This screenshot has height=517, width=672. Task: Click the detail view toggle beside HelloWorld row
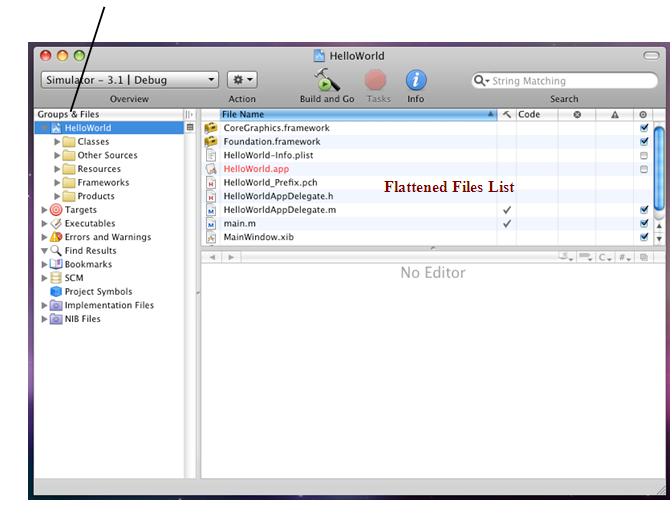[x=190, y=127]
